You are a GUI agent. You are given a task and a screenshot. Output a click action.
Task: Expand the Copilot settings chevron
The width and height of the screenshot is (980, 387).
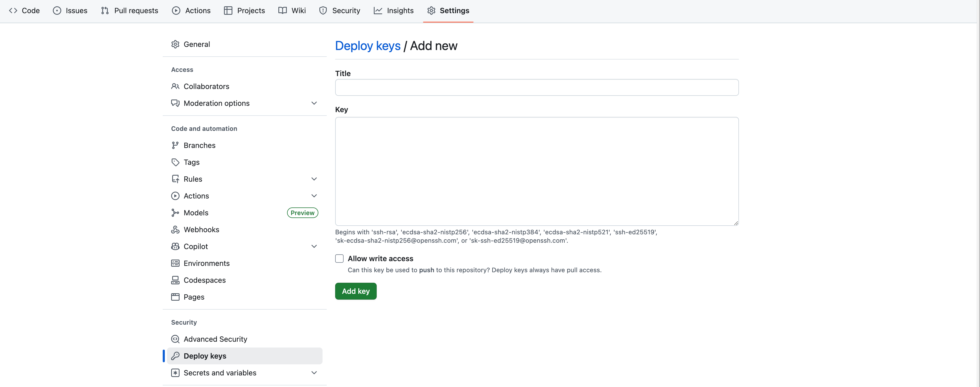(x=314, y=246)
